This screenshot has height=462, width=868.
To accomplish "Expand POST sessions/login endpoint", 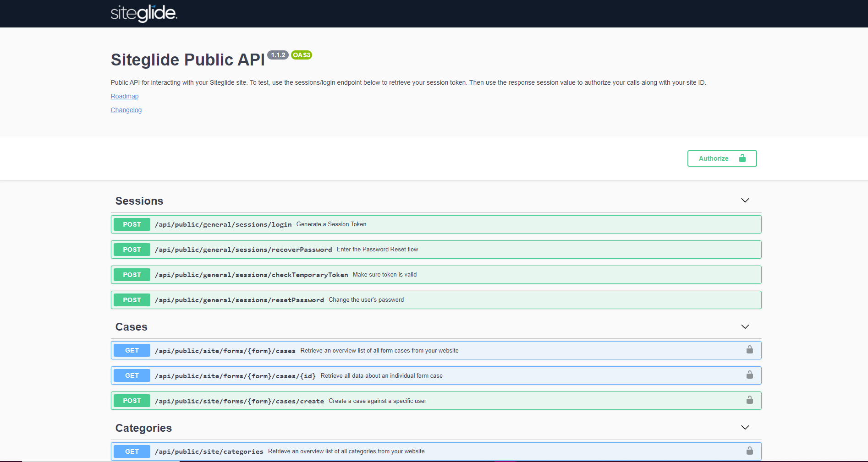I will (436, 224).
